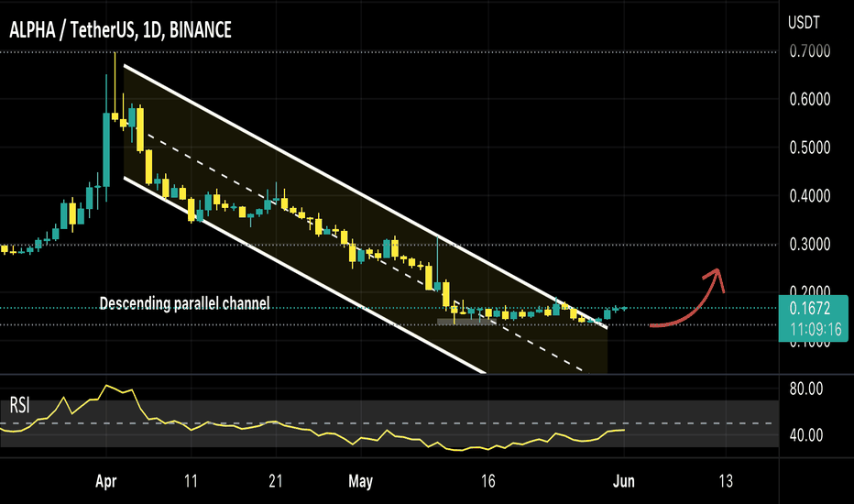Click the 0.3000 price axis label
The height and width of the screenshot is (504, 854).
tap(810, 244)
